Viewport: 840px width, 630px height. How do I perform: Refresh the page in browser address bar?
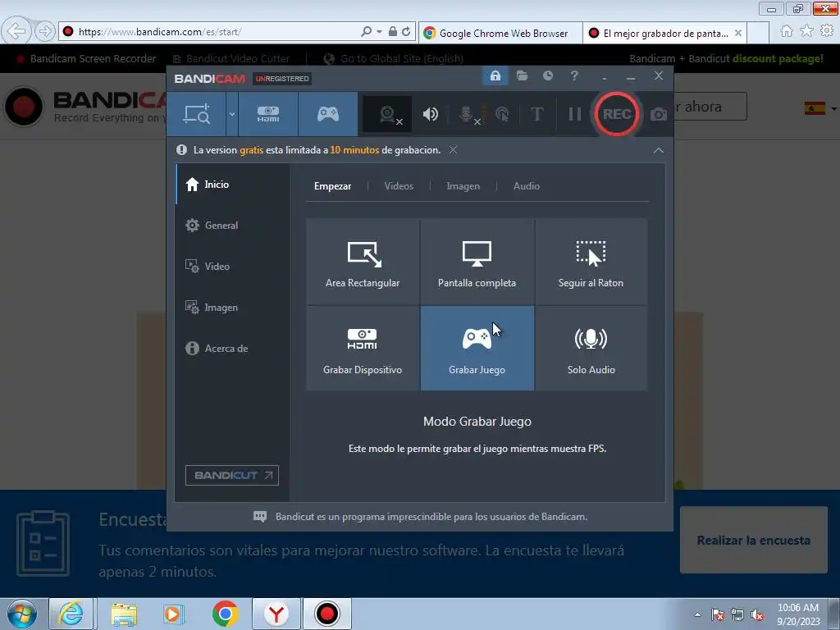(406, 32)
